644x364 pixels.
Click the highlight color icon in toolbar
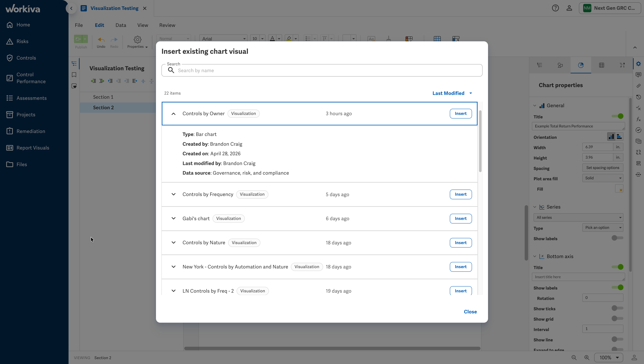pos(289,39)
